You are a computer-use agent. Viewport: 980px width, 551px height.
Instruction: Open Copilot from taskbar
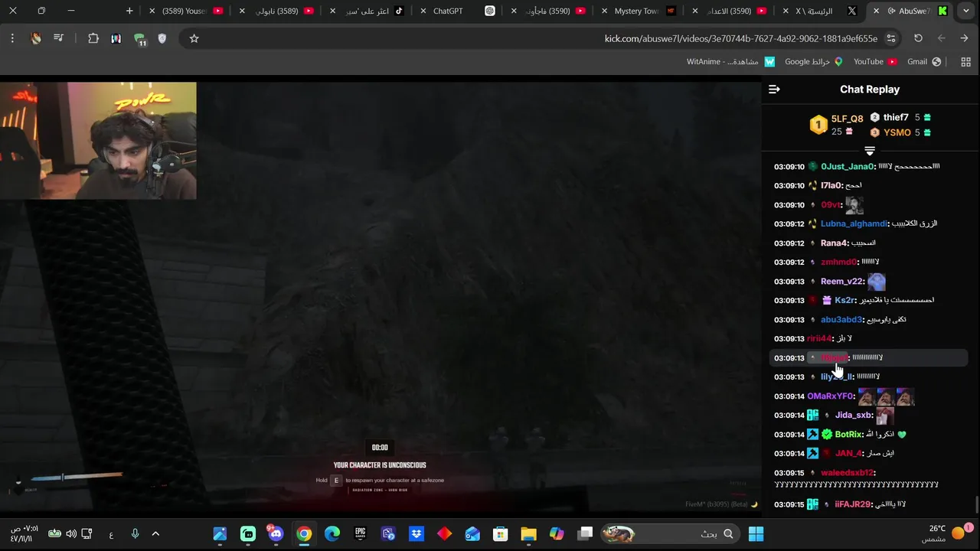557,533
